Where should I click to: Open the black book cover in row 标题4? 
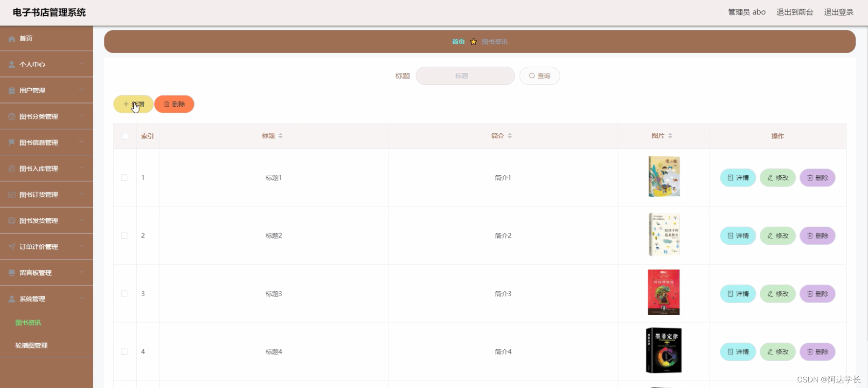click(664, 350)
